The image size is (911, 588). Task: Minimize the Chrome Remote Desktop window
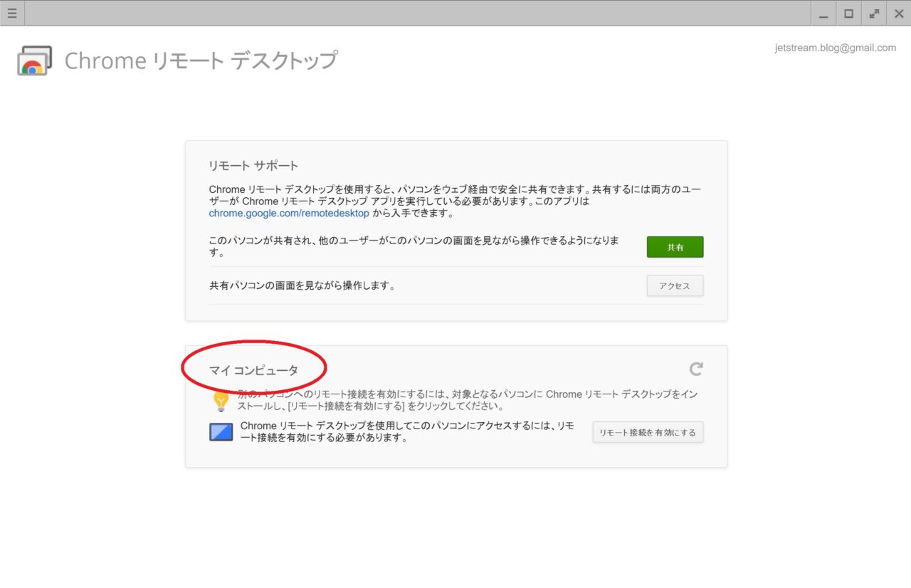tap(823, 14)
